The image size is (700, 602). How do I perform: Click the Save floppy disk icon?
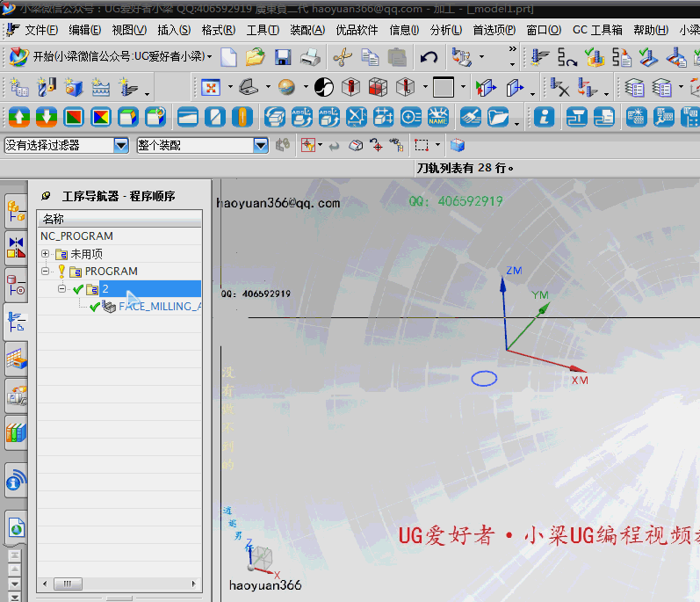283,58
